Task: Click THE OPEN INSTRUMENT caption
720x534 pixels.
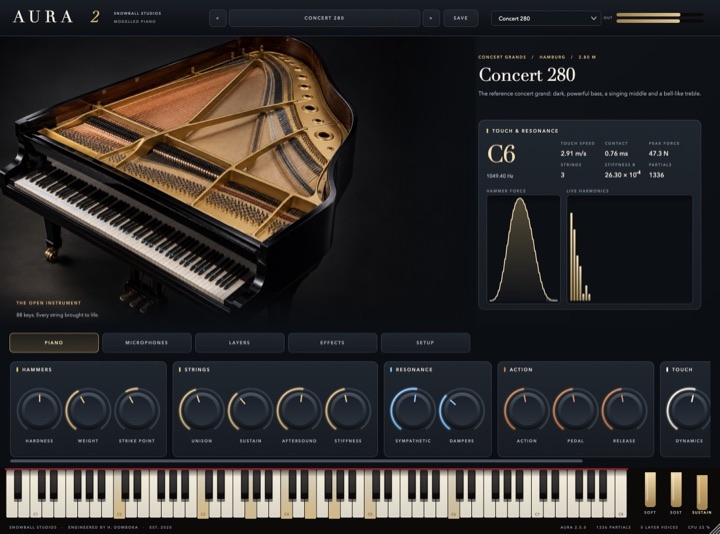Action: [x=49, y=303]
